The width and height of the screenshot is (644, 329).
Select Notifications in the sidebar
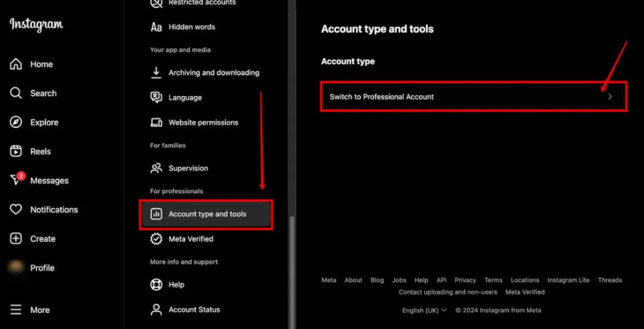point(54,210)
